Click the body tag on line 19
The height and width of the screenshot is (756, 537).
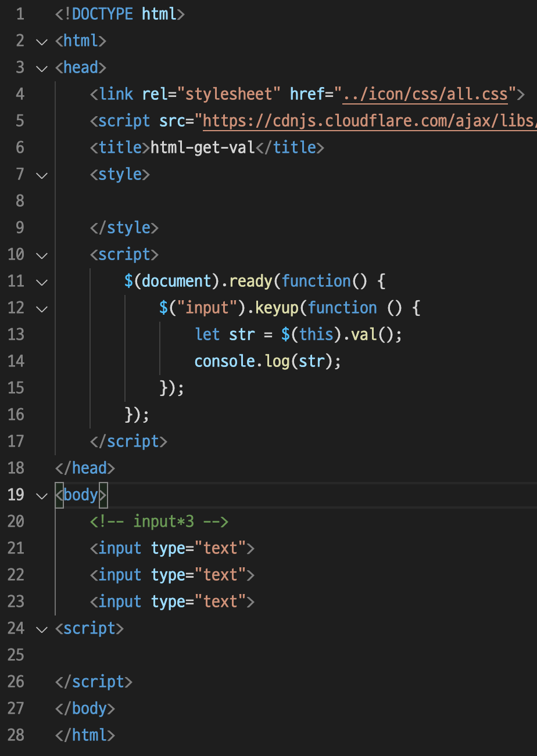(81, 495)
